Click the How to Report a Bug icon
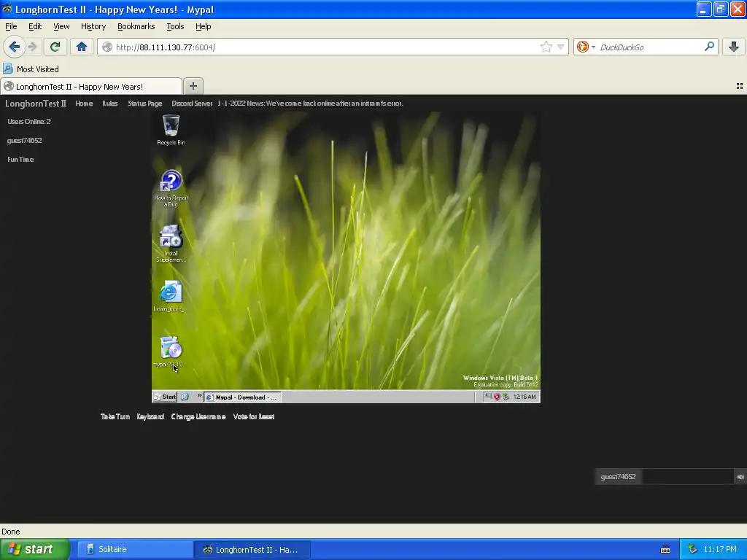Image resolution: width=747 pixels, height=560 pixels. 171,188
